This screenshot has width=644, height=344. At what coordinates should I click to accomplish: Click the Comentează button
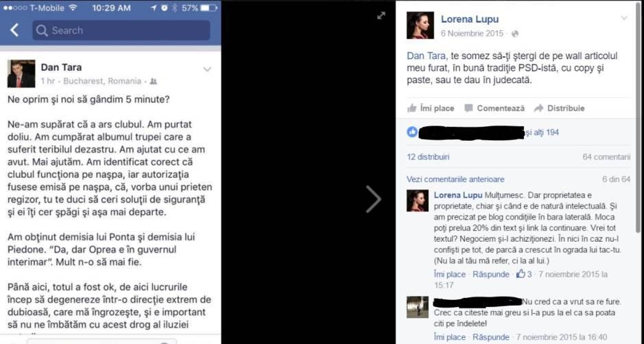[494, 108]
